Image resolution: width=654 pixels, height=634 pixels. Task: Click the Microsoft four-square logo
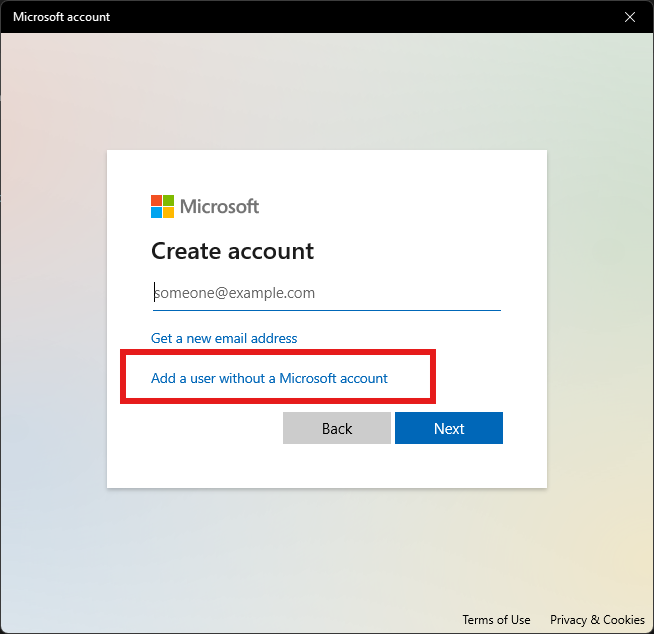coord(162,206)
